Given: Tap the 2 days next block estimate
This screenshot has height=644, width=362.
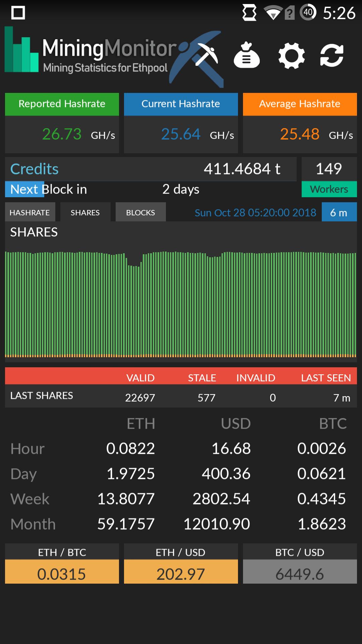Looking at the screenshot, I should (181, 190).
